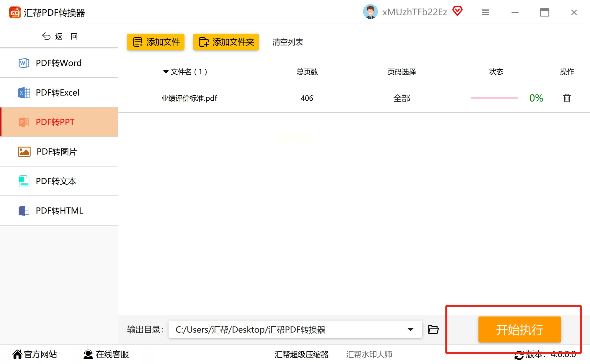The width and height of the screenshot is (590, 364).
Task: Collapse the 文件名 column triangle
Action: pos(166,72)
